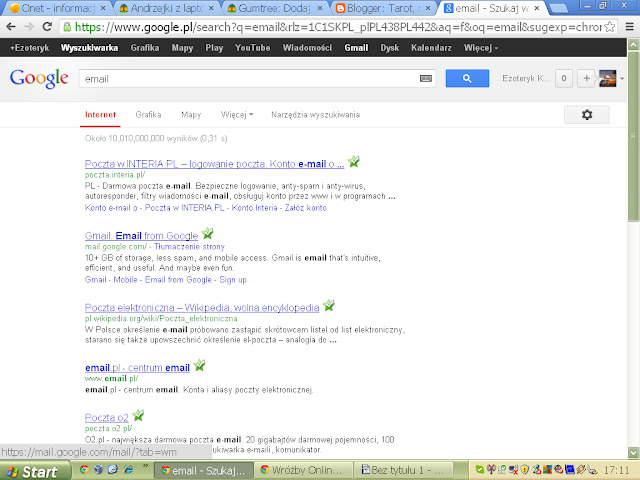Expand the account dropdown arrow next to avatar

(x=622, y=79)
